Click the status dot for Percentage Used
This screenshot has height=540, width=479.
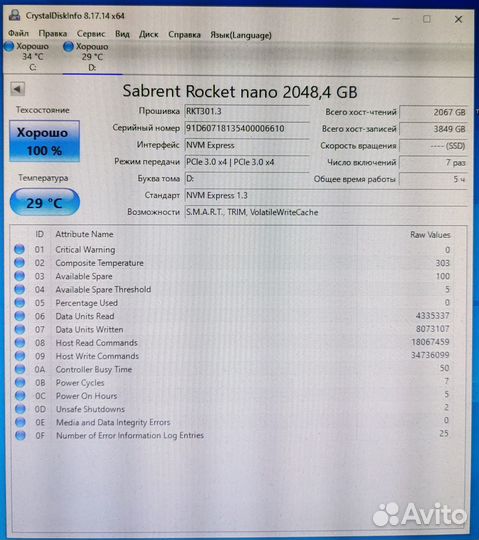(20, 303)
